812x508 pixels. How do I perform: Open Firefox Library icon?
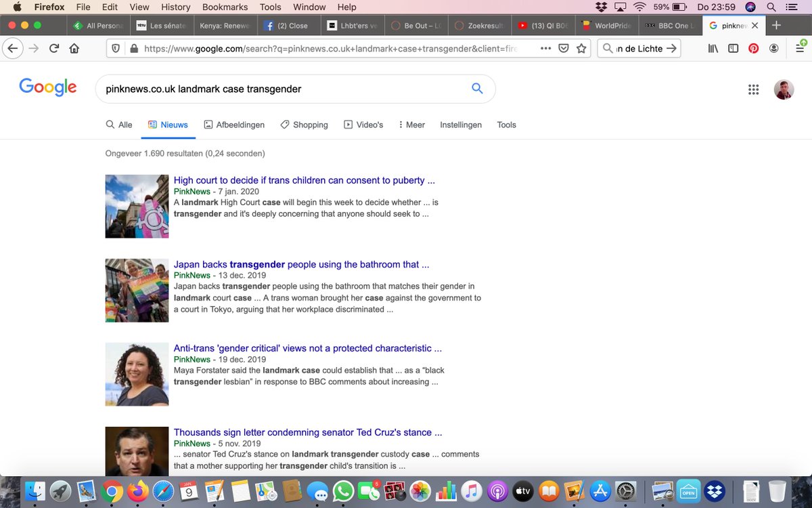pos(713,49)
